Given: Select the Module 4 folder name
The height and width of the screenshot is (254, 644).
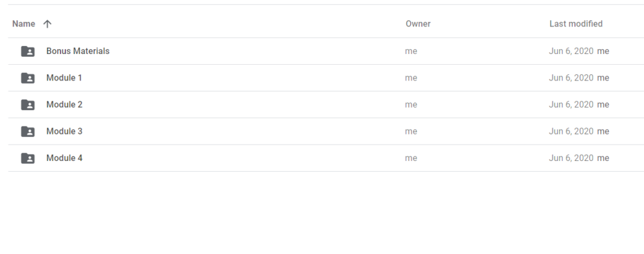Looking at the screenshot, I should [65, 158].
